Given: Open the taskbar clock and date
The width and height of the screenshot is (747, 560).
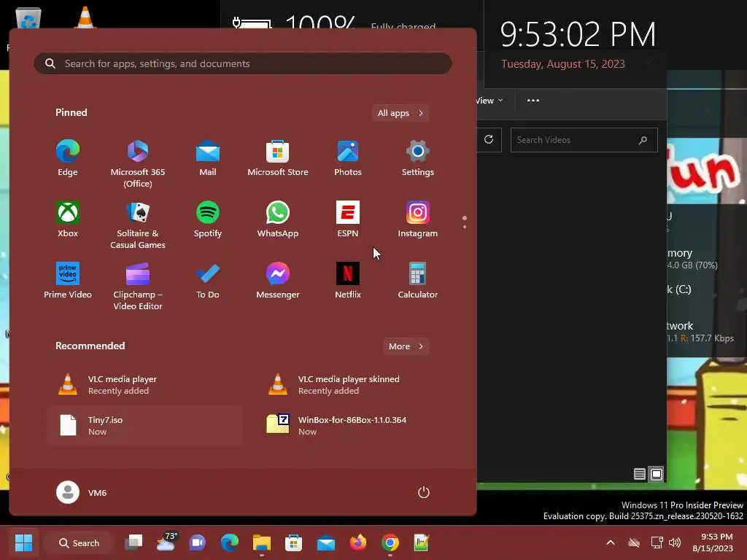Looking at the screenshot, I should pos(713,542).
